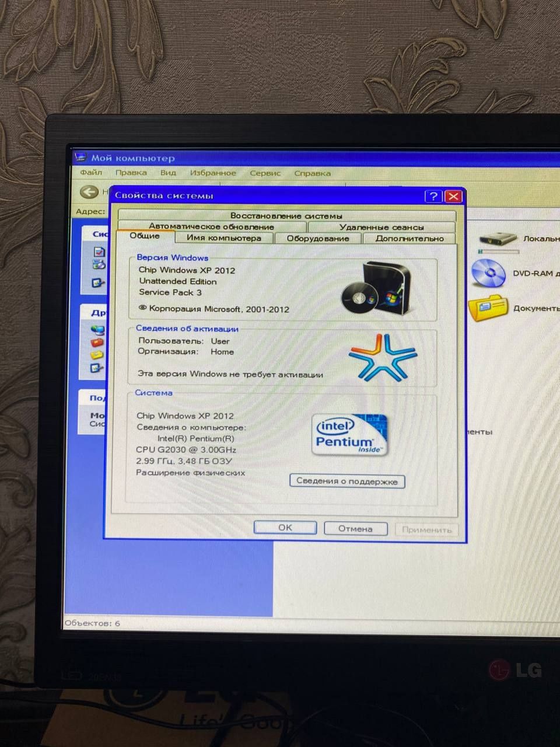
Task: Open the Файл menu
Action: point(91,172)
